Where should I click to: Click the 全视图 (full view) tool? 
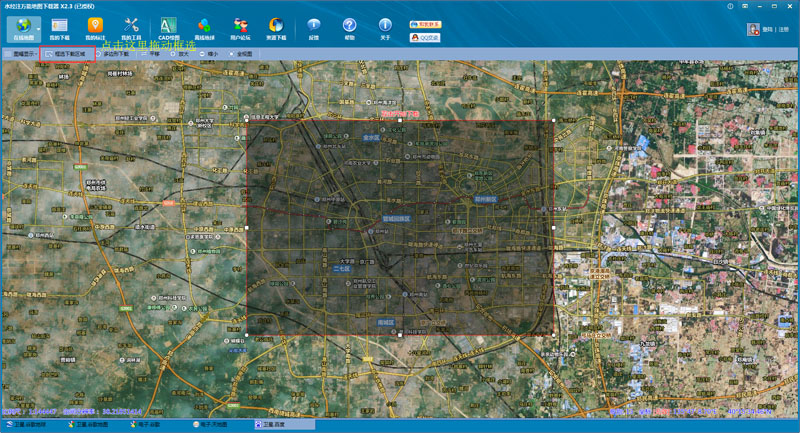tap(241, 54)
